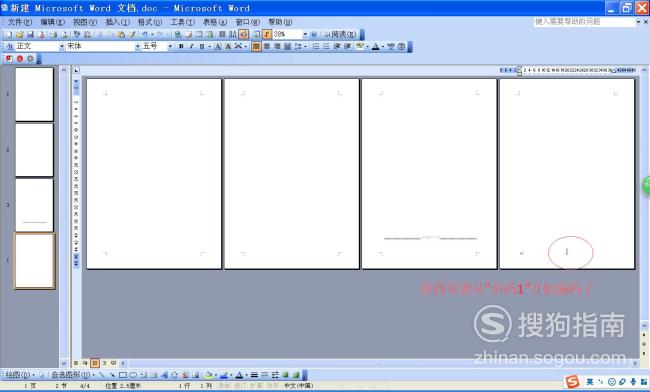
Task: Switch to Normal view button at bottom
Action: click(76, 363)
